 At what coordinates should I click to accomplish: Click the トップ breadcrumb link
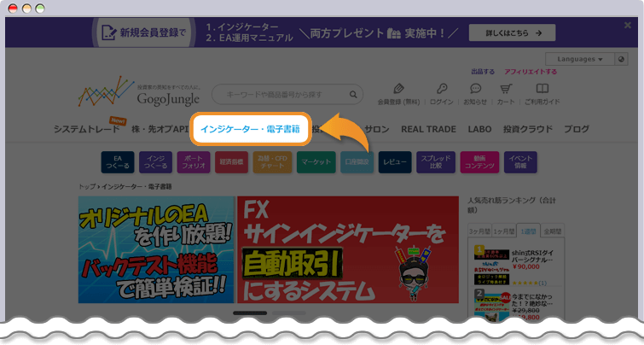coord(87,187)
